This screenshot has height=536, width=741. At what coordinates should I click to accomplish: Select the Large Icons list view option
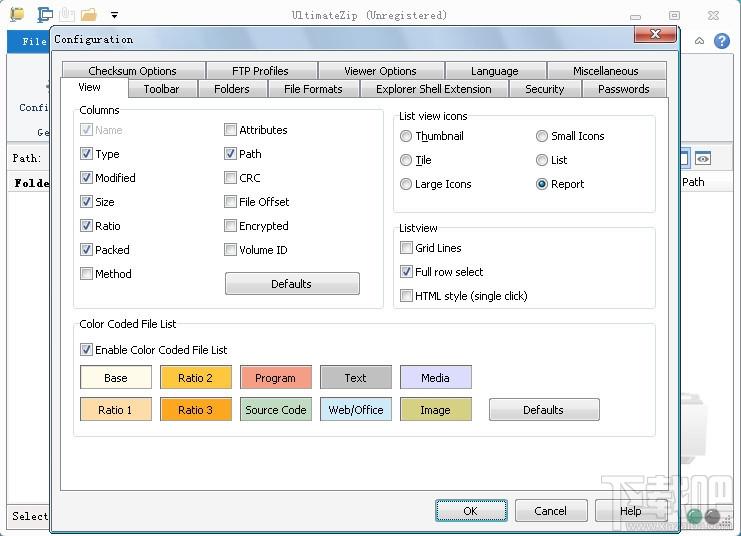click(405, 184)
